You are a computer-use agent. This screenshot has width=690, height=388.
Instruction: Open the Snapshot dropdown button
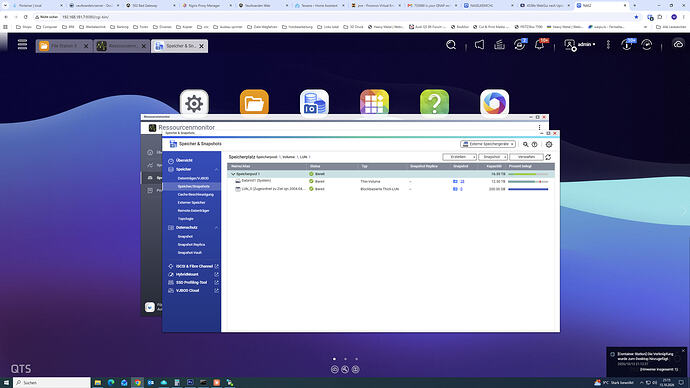click(493, 157)
